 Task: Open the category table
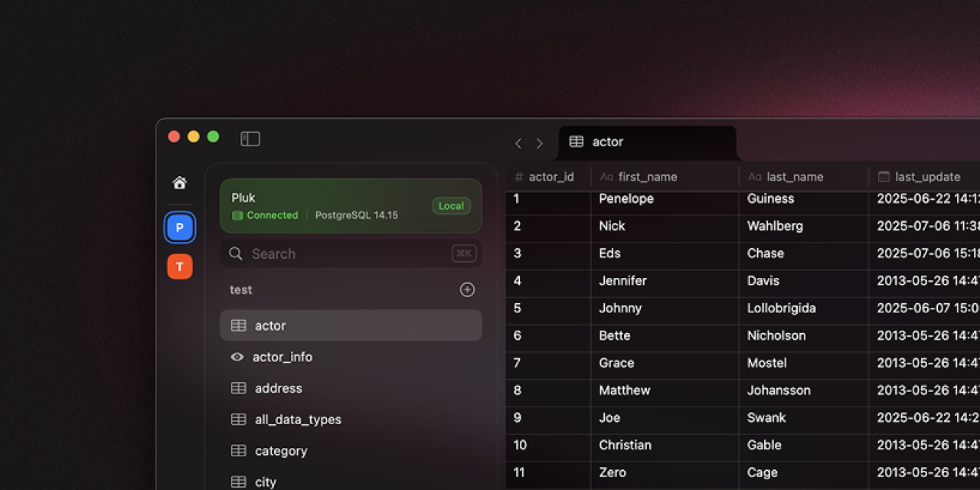[x=351, y=451]
